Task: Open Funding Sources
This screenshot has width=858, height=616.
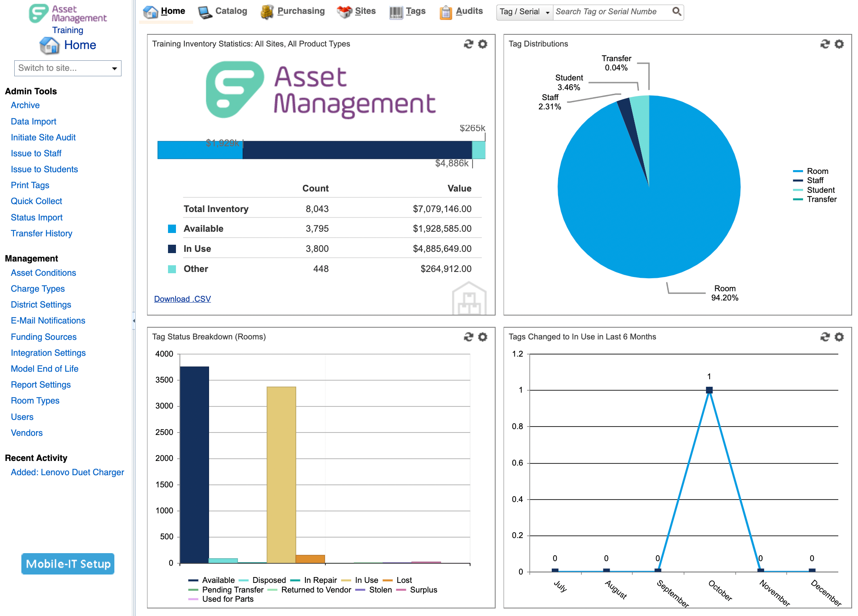Action: (x=44, y=337)
